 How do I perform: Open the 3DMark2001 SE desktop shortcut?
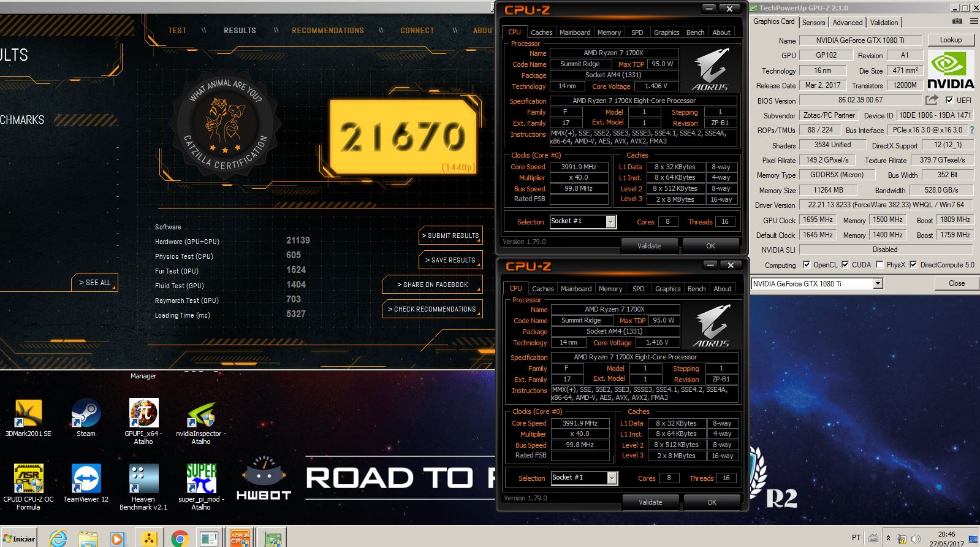(x=28, y=418)
